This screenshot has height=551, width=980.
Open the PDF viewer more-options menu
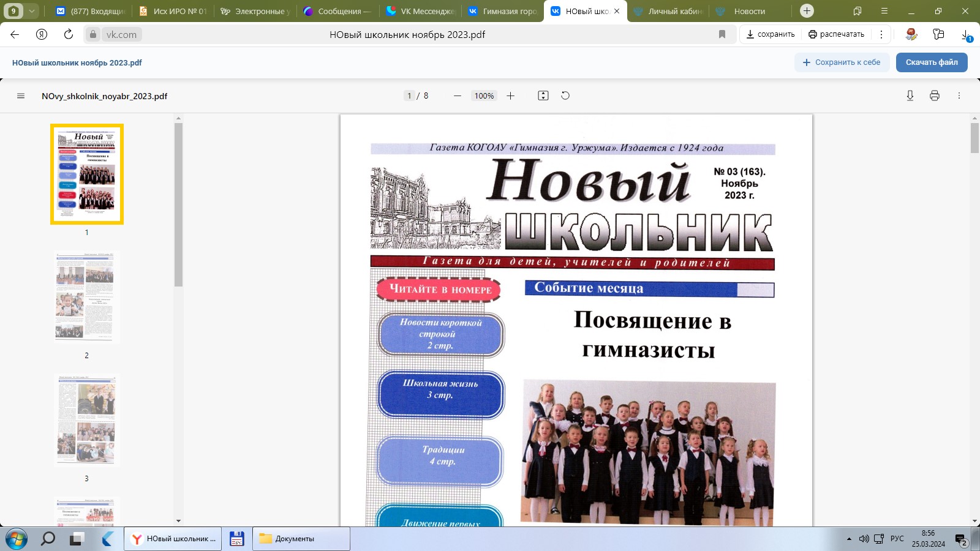click(959, 96)
